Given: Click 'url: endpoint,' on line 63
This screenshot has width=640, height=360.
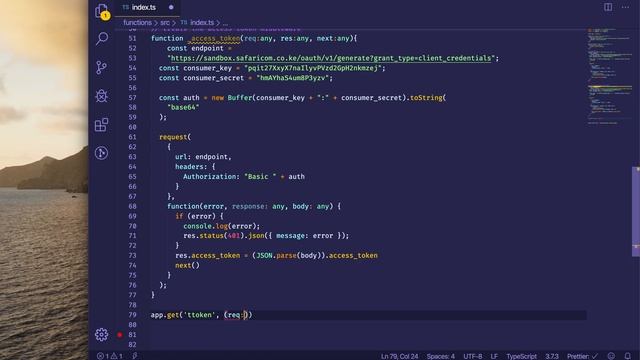Looking at the screenshot, I should tap(203, 157).
